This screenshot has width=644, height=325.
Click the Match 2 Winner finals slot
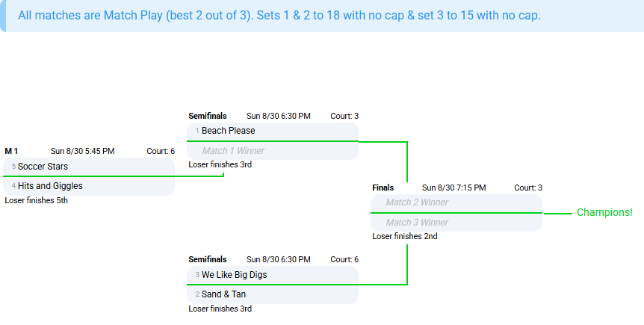point(456,203)
